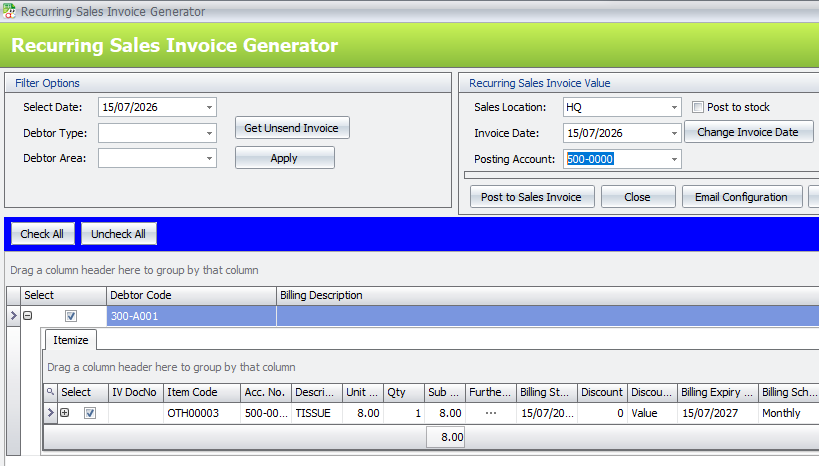Open the Debtor Area dropdown

click(209, 158)
